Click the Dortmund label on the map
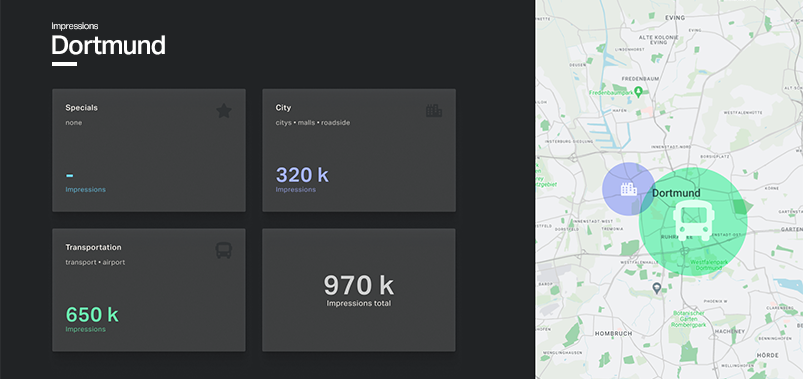The image size is (803, 379). pyautogui.click(x=676, y=193)
